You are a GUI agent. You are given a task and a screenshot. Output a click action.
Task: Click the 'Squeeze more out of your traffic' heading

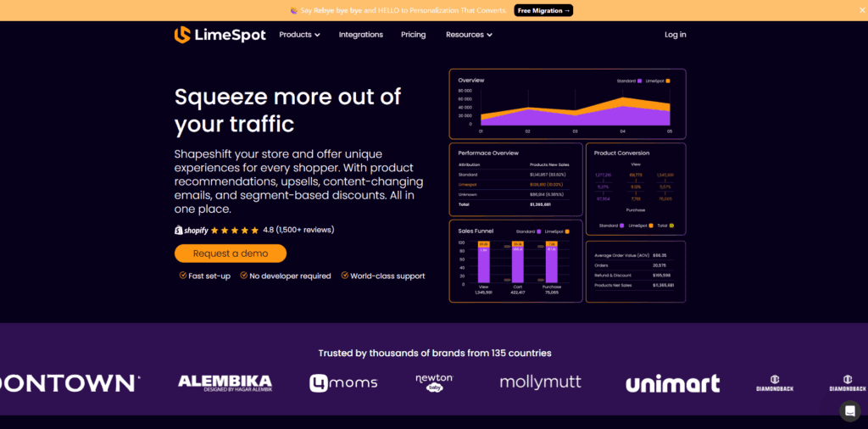[287, 111]
